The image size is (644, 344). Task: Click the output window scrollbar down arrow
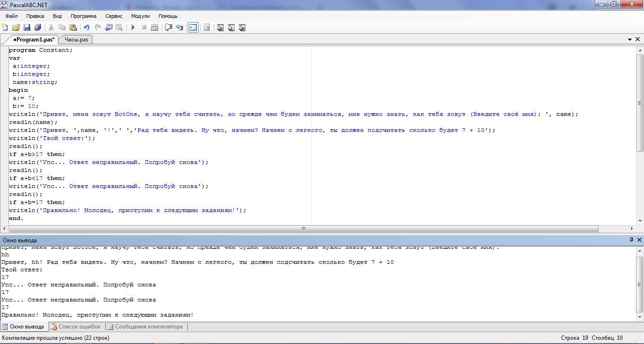[640, 317]
